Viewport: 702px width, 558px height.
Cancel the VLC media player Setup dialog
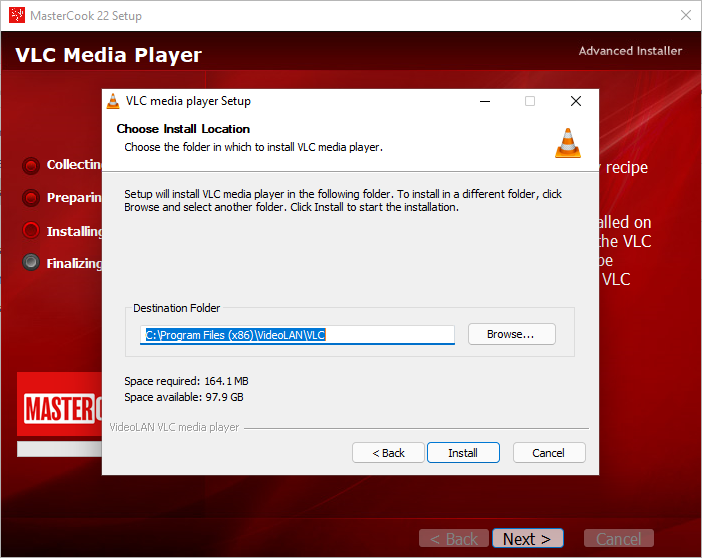coord(549,453)
